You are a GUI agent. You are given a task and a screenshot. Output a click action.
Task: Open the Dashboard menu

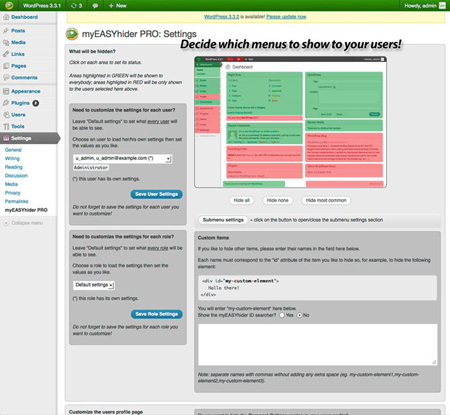click(x=24, y=17)
